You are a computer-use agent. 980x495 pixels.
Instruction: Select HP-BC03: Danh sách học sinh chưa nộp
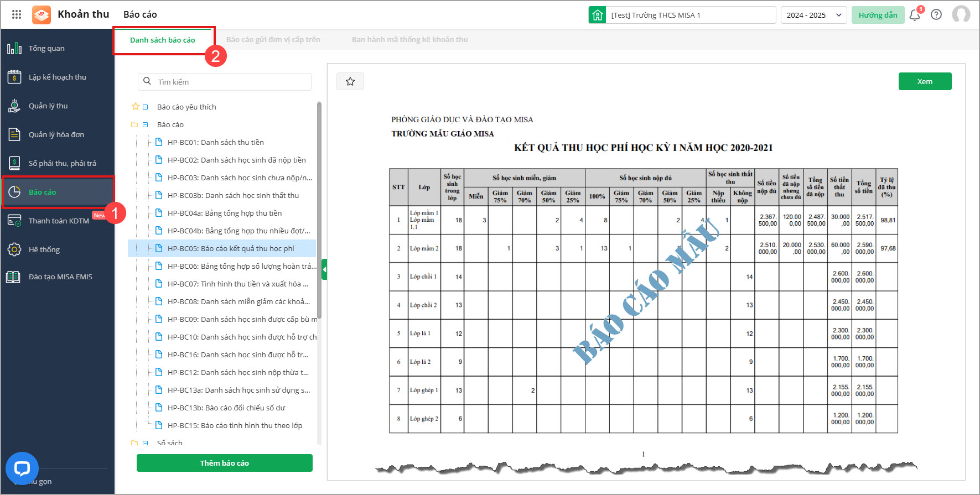222,178
